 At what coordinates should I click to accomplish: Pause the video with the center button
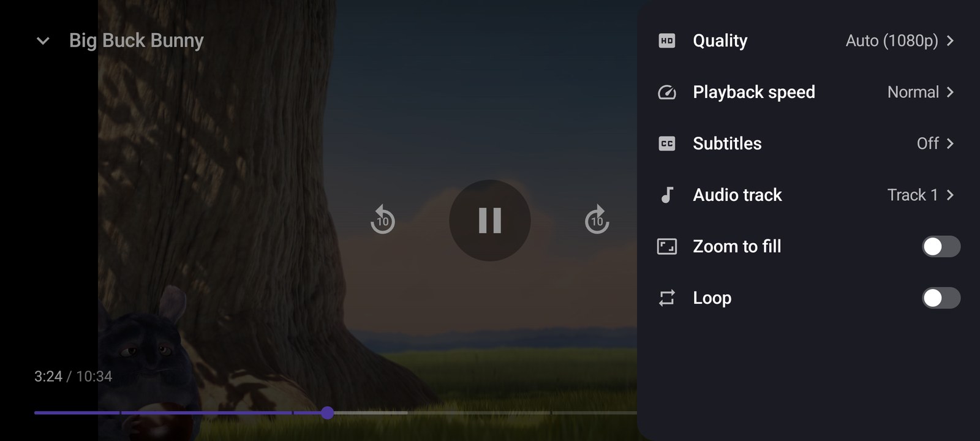489,221
